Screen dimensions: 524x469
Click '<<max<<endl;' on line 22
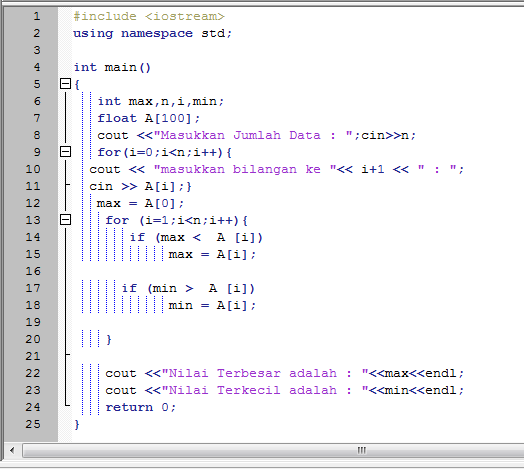(416, 373)
